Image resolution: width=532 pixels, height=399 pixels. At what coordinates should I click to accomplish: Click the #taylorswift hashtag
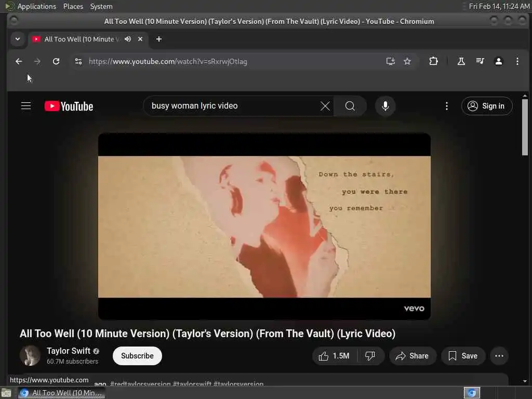point(192,384)
